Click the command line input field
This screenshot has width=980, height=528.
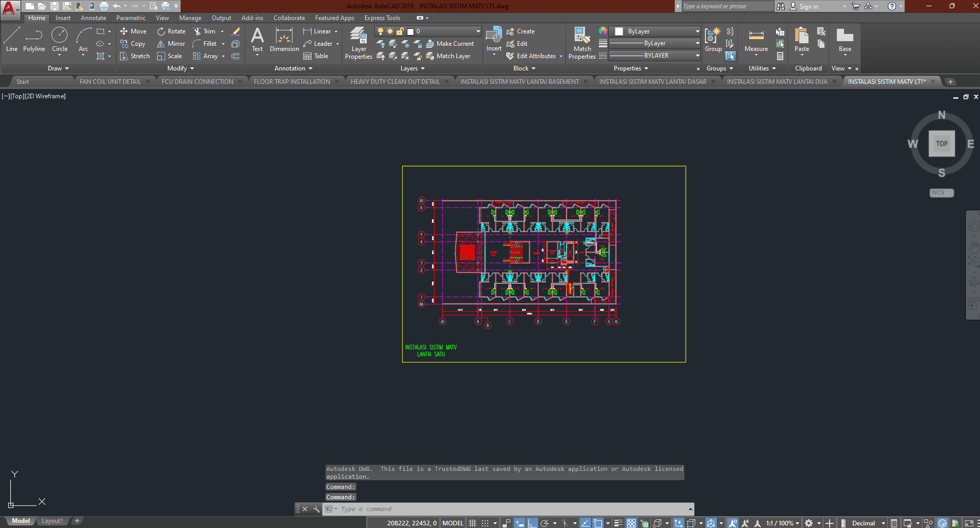pyautogui.click(x=510, y=509)
